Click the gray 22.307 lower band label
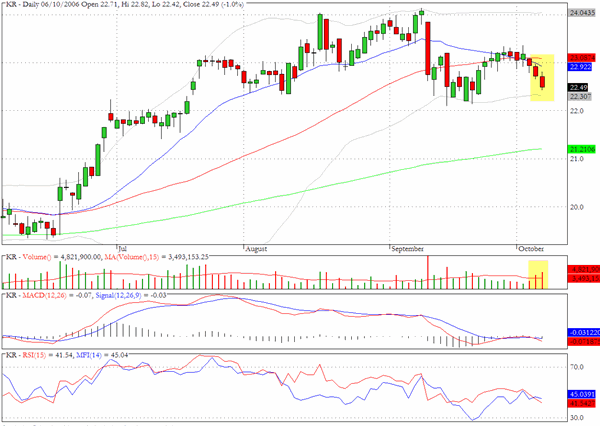 click(580, 96)
